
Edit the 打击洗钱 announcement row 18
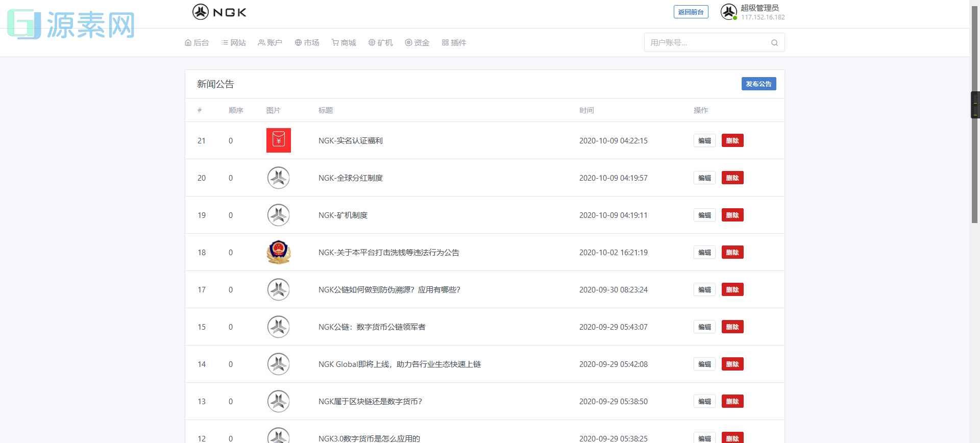point(704,252)
